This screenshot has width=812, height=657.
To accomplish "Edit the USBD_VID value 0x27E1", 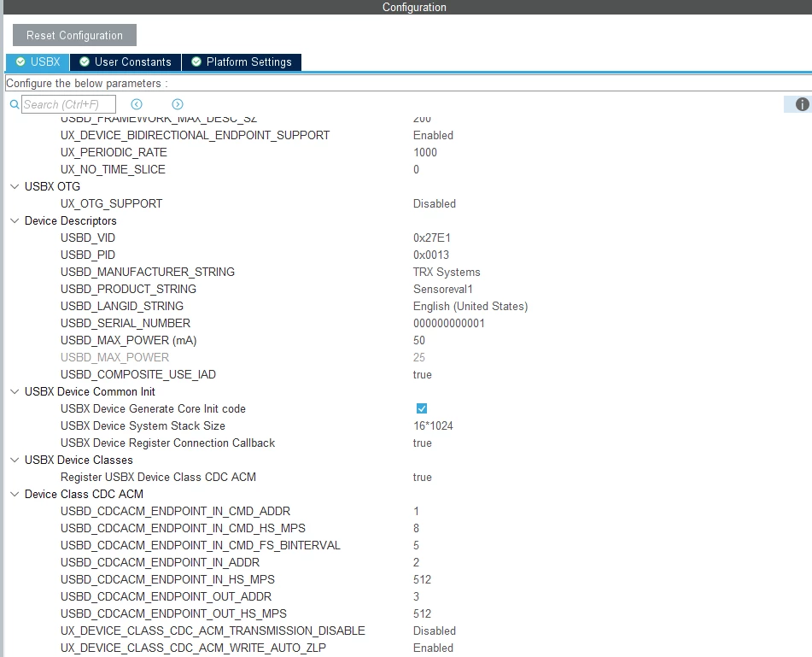I will point(432,238).
